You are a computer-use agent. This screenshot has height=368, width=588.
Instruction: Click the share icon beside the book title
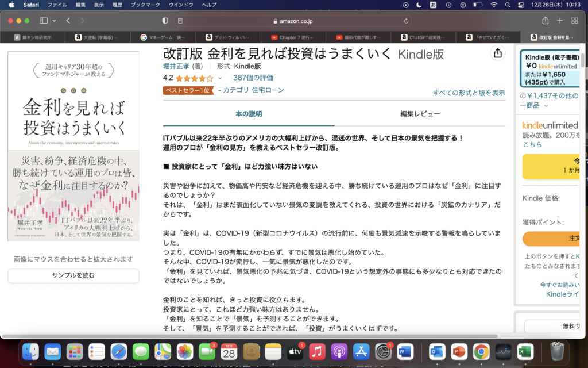coord(497,53)
